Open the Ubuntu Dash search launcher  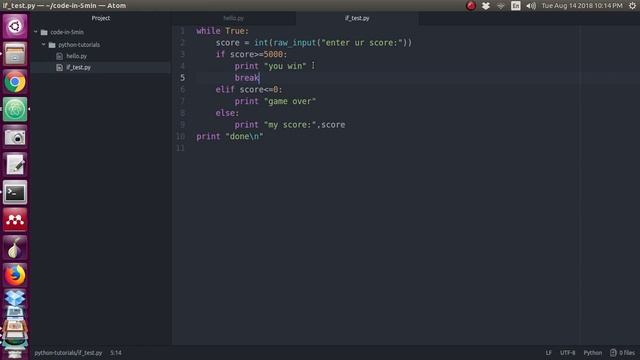pyautogui.click(x=15, y=27)
